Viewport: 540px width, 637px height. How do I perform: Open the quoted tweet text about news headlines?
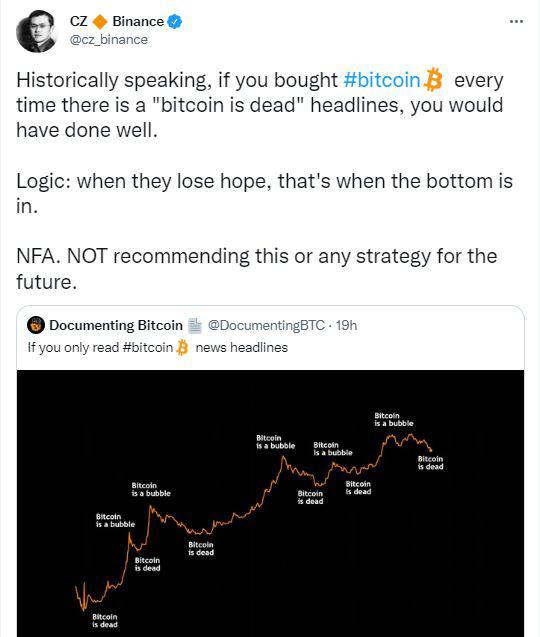(158, 348)
